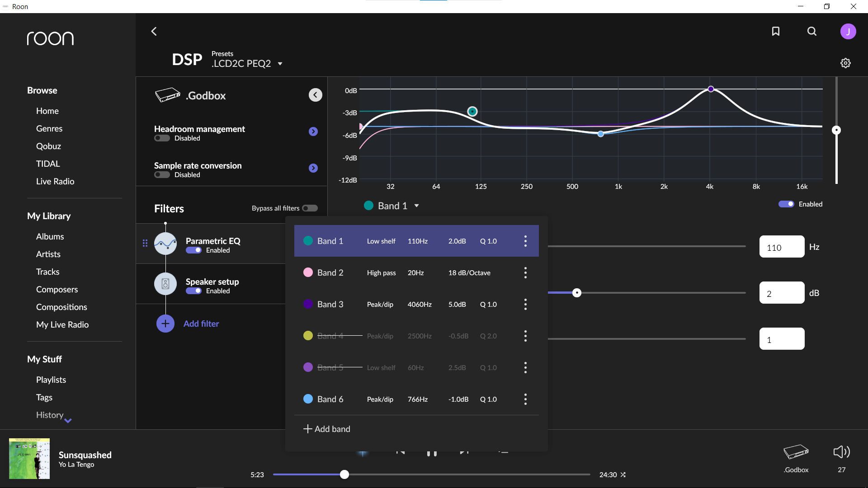Viewport: 868px width, 488px height.
Task: Open bookmarks icon
Action: click(776, 31)
